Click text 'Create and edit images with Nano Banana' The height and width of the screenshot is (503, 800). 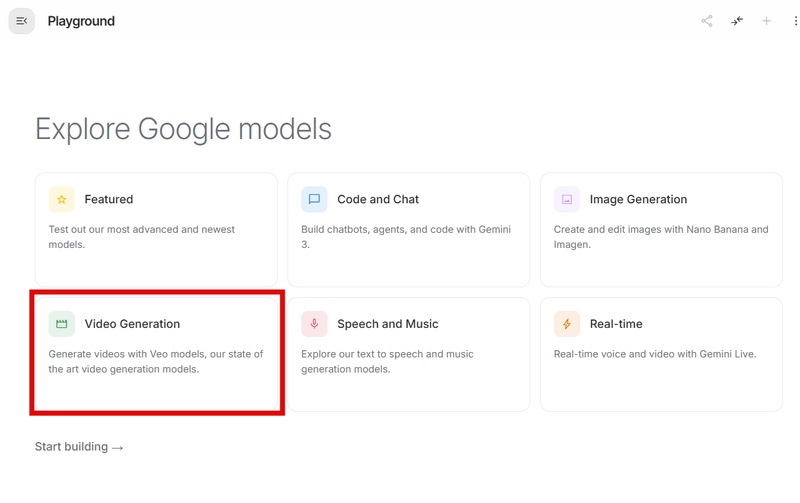[x=651, y=230]
